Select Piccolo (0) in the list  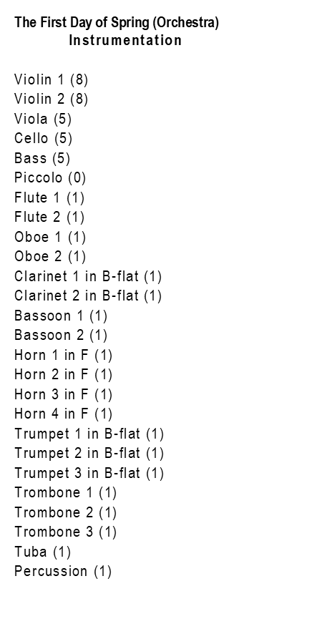(x=50, y=178)
